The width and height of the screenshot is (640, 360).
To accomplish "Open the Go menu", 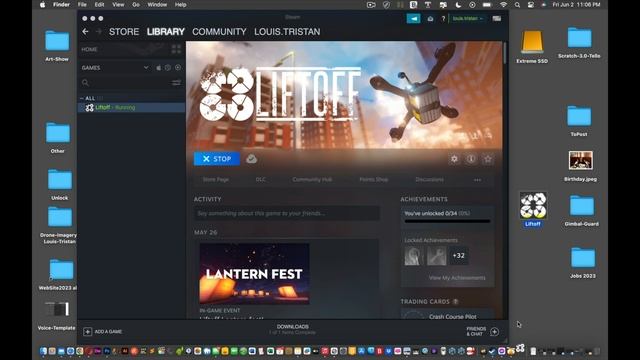I will (136, 4).
